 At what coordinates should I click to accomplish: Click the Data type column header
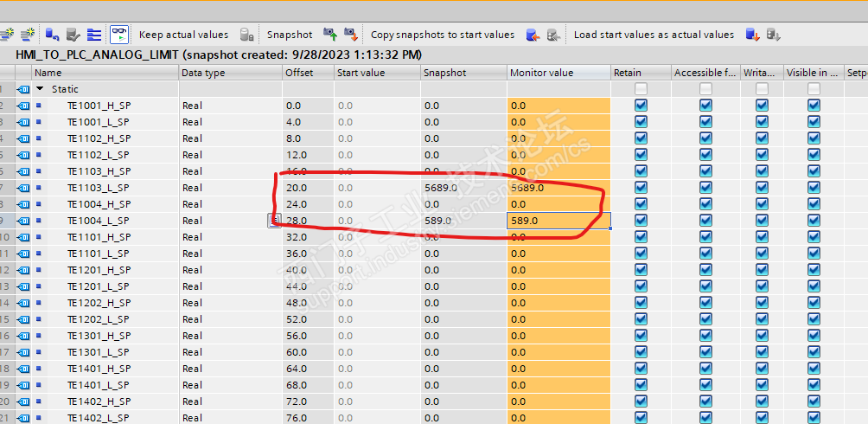pyautogui.click(x=231, y=73)
